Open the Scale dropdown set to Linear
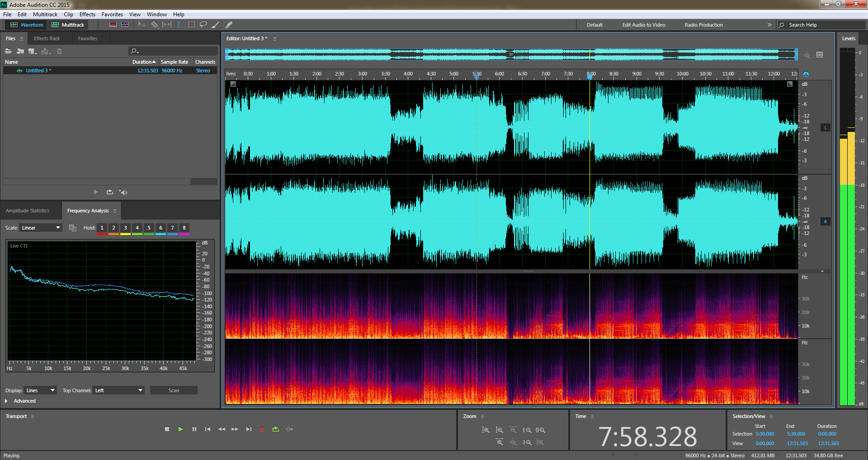This screenshot has width=868, height=460. coord(41,228)
